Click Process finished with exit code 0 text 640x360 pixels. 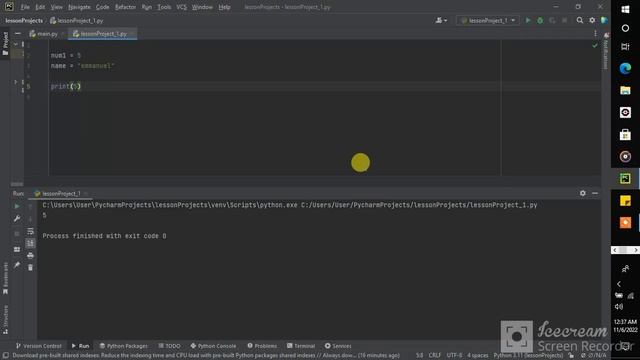[104, 236]
